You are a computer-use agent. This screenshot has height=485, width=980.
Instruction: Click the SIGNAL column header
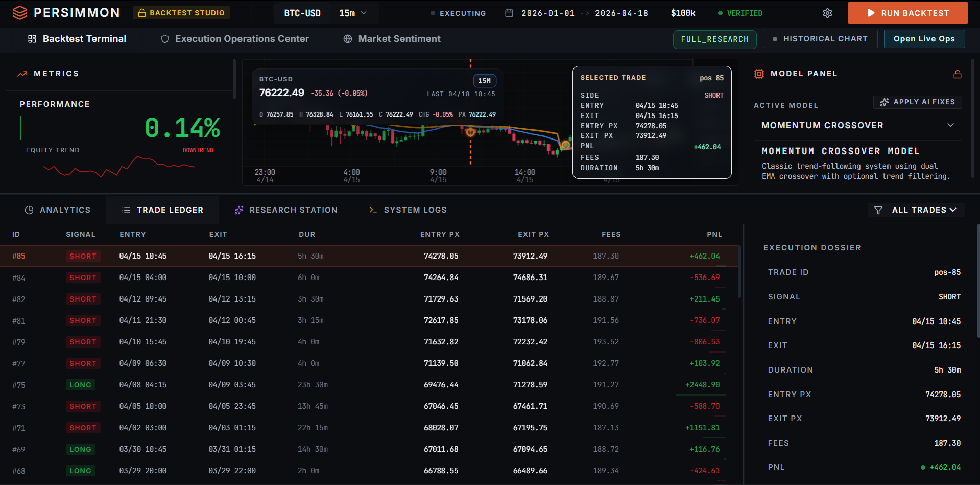pyautogui.click(x=81, y=234)
